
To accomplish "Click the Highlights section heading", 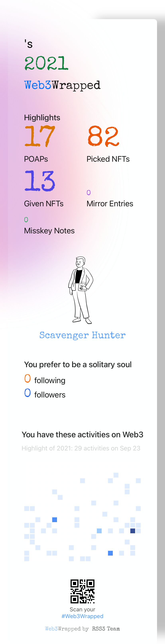I will coord(42,117).
